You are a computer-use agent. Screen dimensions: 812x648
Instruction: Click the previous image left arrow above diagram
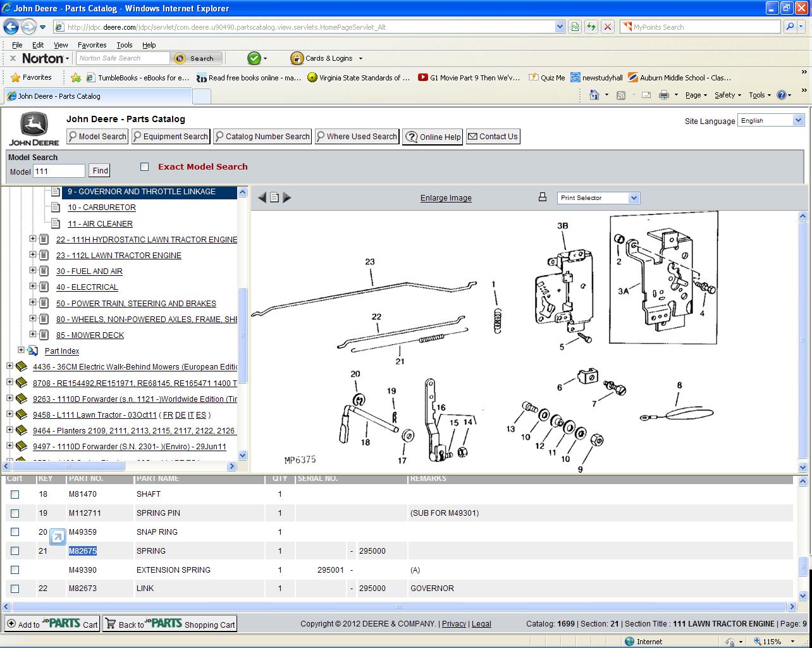[262, 197]
